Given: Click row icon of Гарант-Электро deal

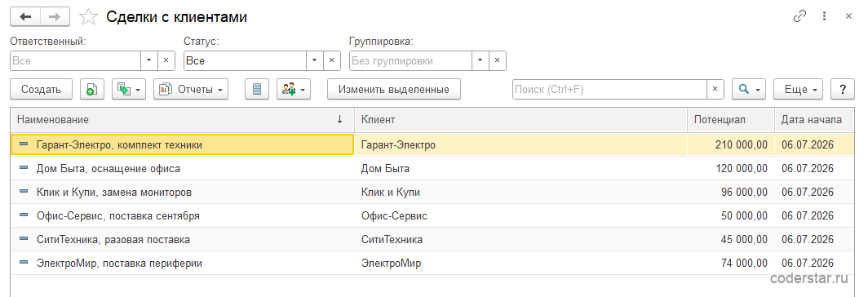Looking at the screenshot, I should coord(24,144).
